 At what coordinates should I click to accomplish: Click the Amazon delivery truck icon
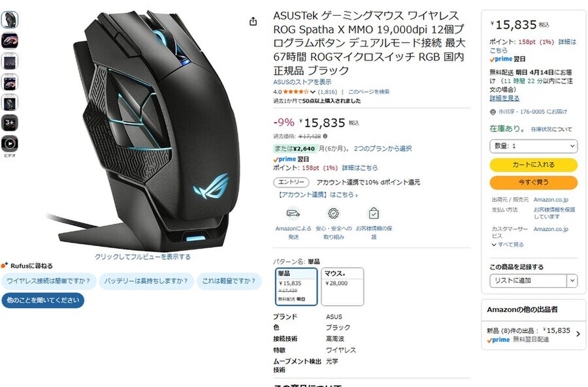(x=293, y=213)
